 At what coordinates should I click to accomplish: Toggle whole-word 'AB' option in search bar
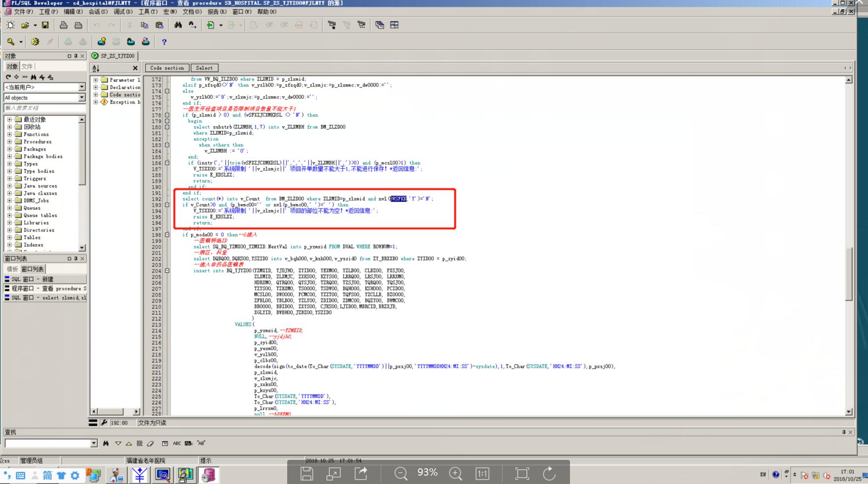click(x=201, y=443)
